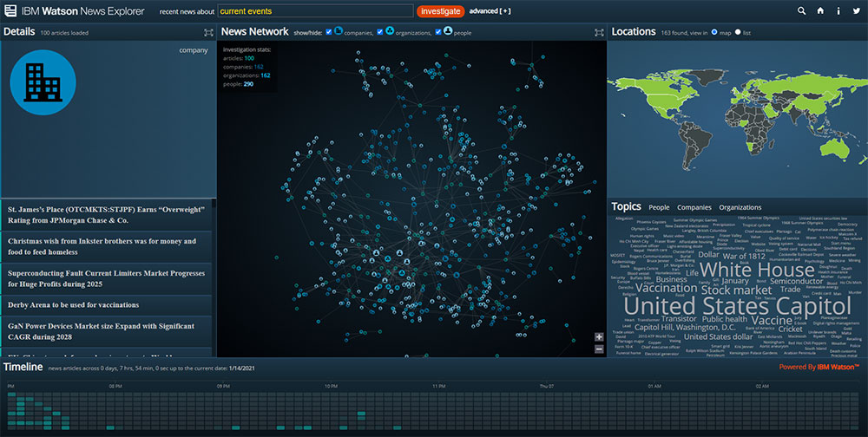Toggle the people checkbox
The height and width of the screenshot is (437, 868).
click(x=438, y=32)
